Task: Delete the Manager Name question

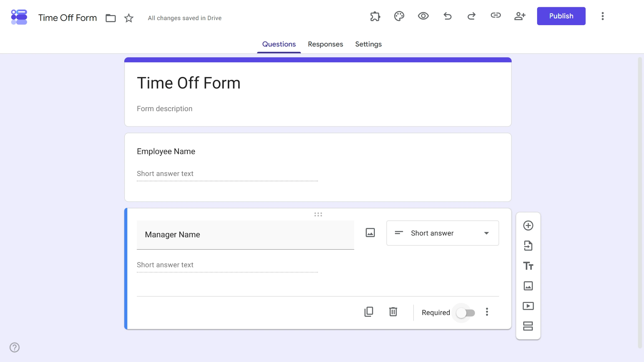Action: 393,312
